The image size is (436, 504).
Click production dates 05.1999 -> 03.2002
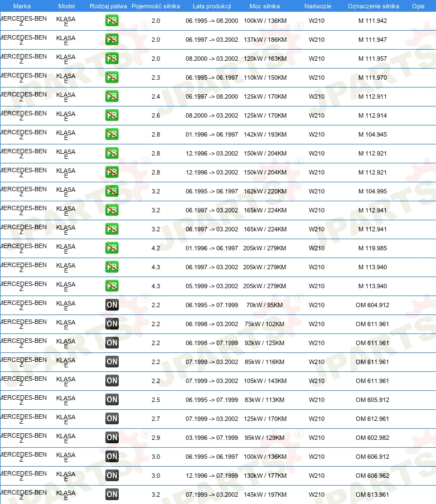click(x=212, y=286)
